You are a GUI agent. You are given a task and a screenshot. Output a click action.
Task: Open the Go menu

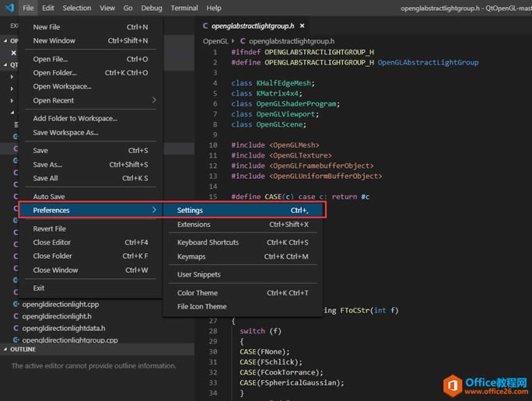(128, 8)
